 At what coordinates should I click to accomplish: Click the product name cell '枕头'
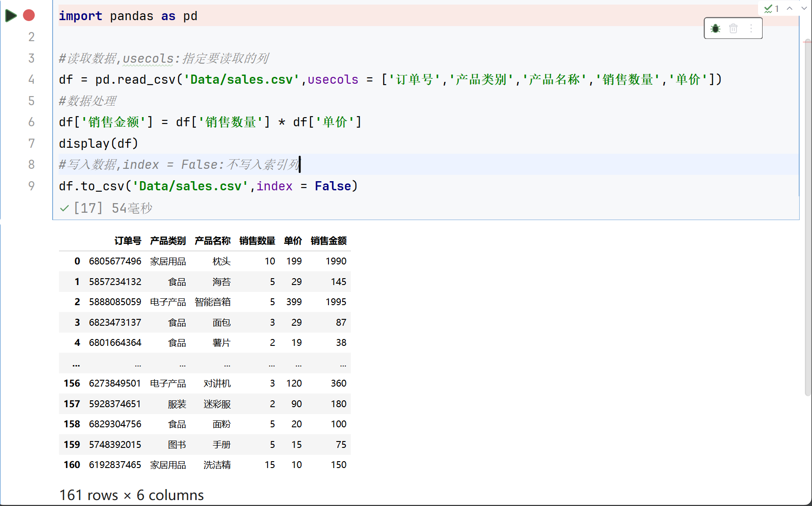click(x=221, y=261)
